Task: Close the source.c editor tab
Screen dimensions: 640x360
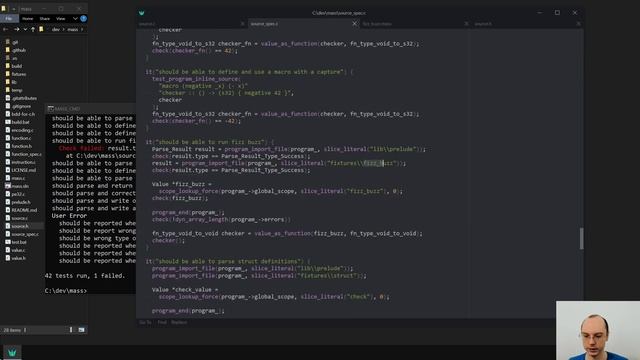Action: coord(242,24)
